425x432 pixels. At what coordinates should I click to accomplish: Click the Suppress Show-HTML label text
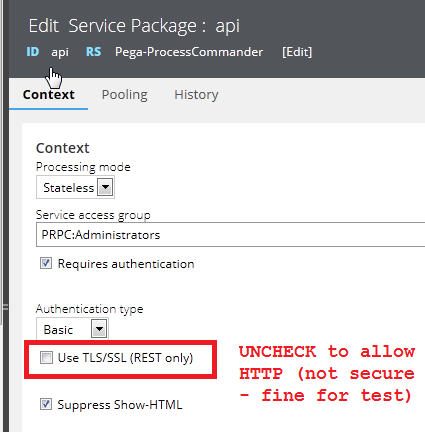tap(120, 405)
